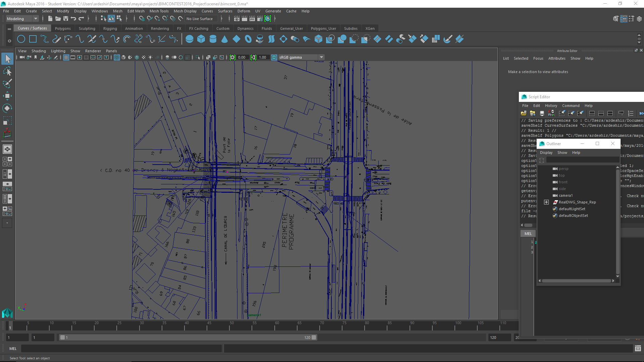Click the No Live Surface button
This screenshot has width=644, height=362.
pos(200,19)
